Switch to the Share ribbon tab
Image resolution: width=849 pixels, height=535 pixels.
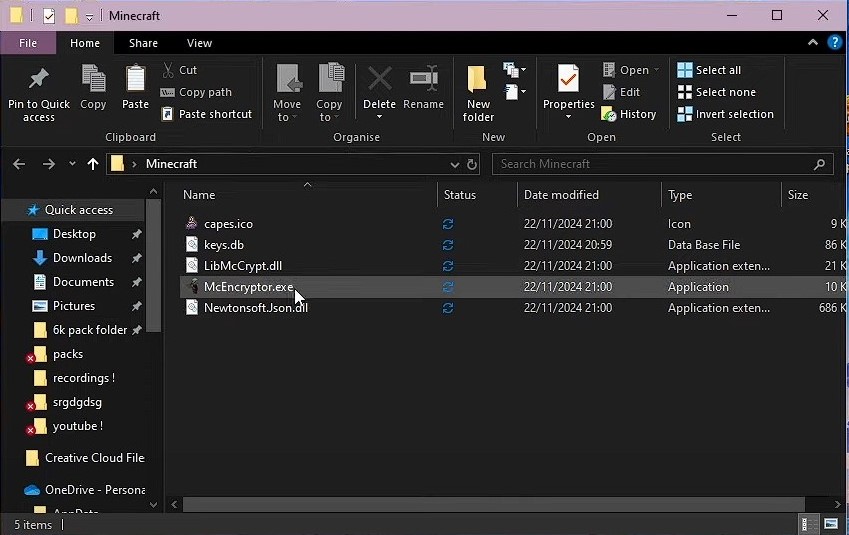pyautogui.click(x=143, y=43)
